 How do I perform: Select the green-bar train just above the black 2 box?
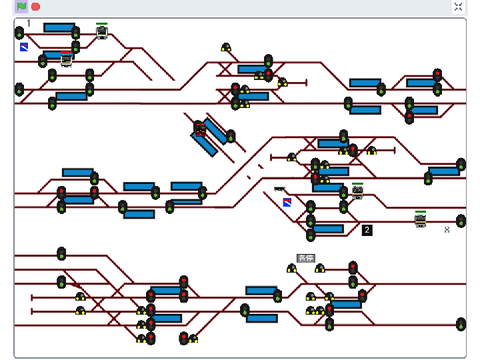point(357,192)
